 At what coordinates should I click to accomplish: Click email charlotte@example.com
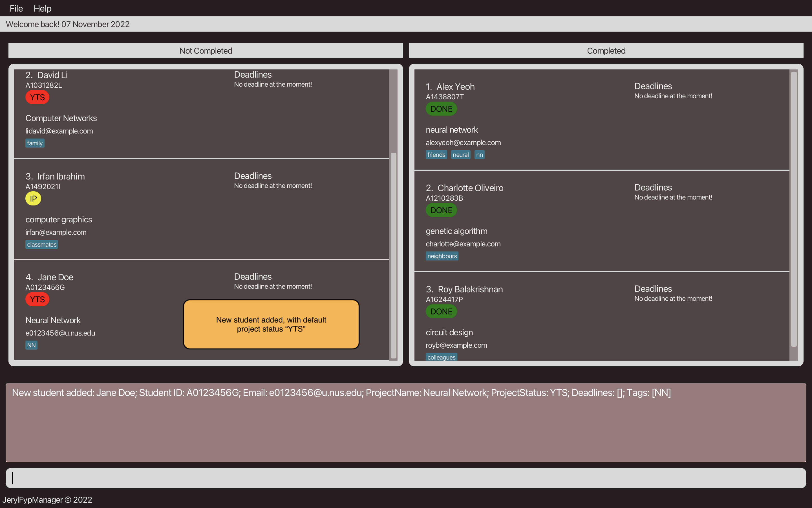[x=463, y=244]
